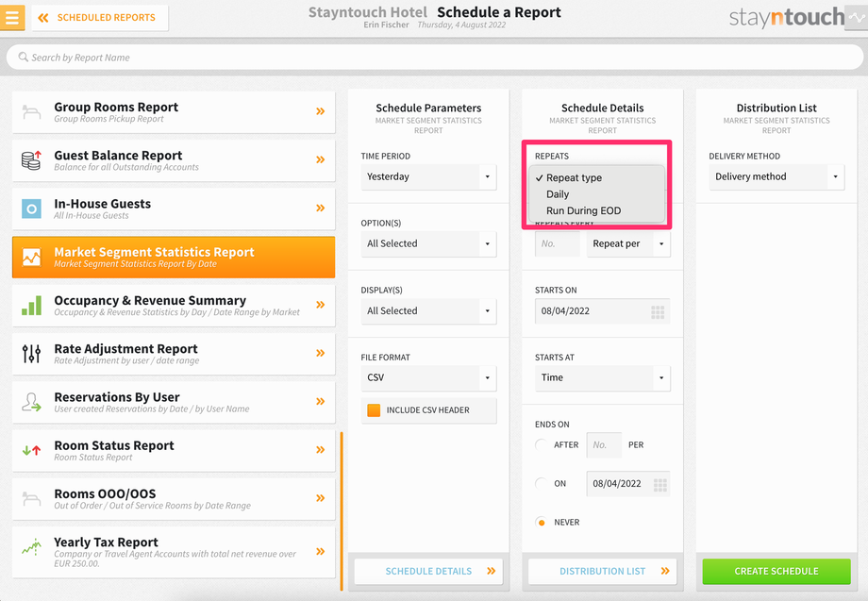Open the File Format CSV dropdown
Viewport: 868px width, 601px height.
click(x=428, y=378)
